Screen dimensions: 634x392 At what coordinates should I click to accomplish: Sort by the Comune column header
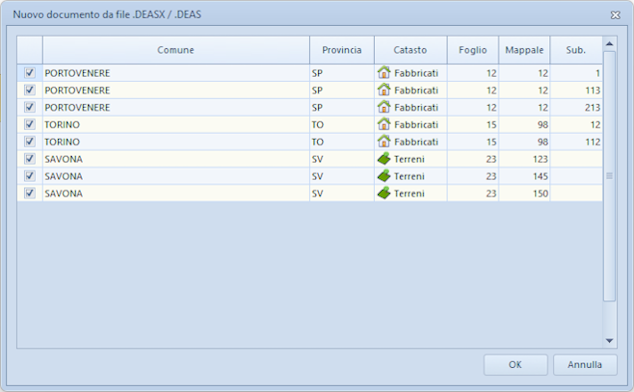[x=176, y=50]
